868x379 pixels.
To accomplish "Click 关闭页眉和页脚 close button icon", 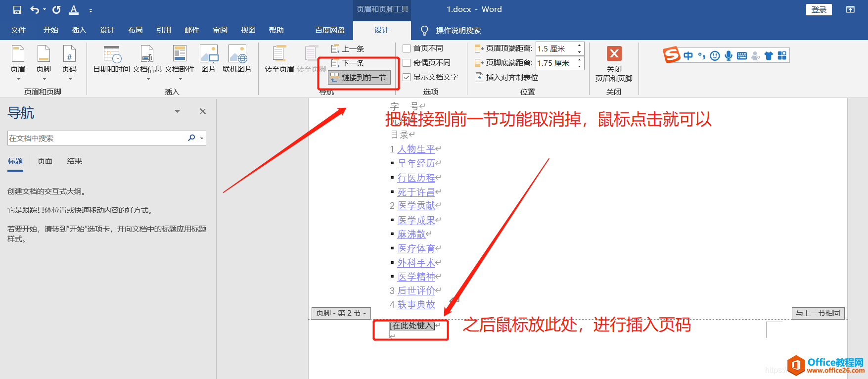I will click(x=614, y=54).
